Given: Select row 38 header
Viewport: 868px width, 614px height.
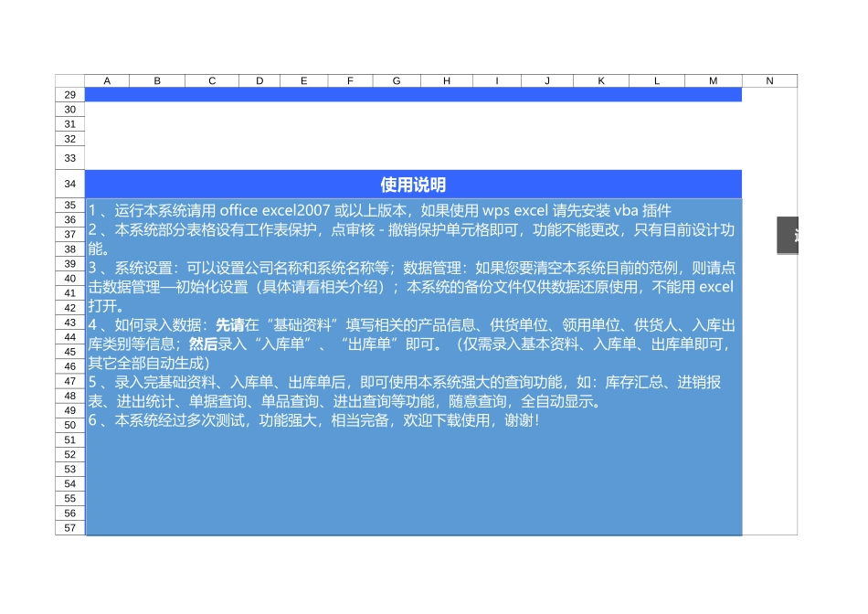Looking at the screenshot, I should (69, 249).
